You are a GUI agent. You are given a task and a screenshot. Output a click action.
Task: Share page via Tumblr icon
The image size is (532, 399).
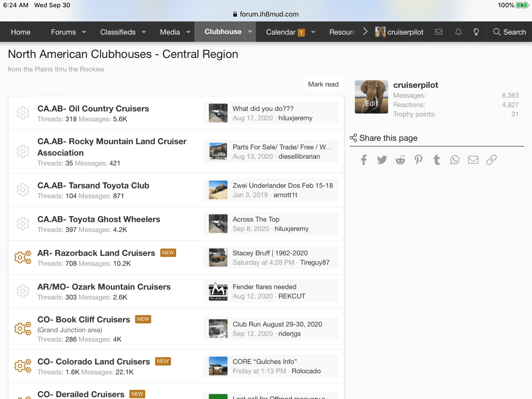tap(437, 160)
